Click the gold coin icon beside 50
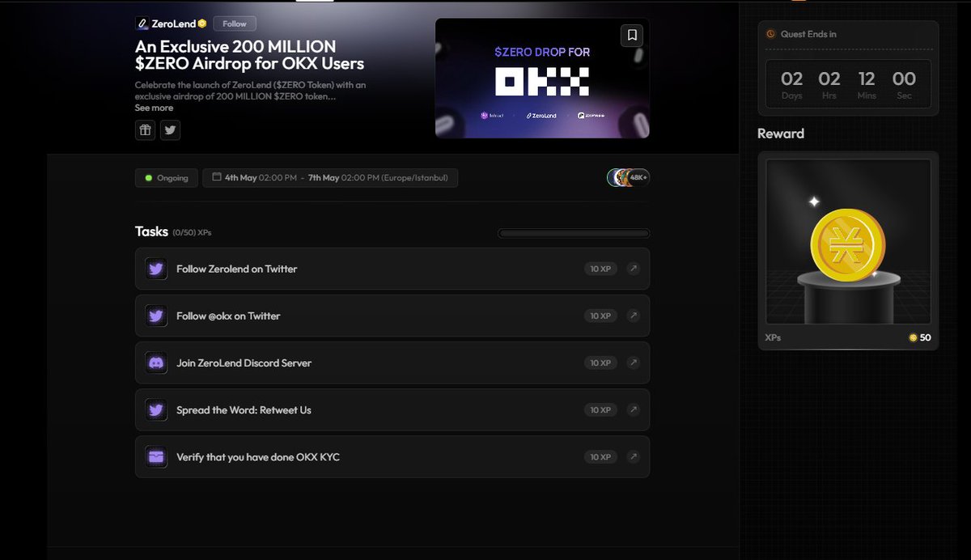The image size is (971, 560). pyautogui.click(x=914, y=337)
